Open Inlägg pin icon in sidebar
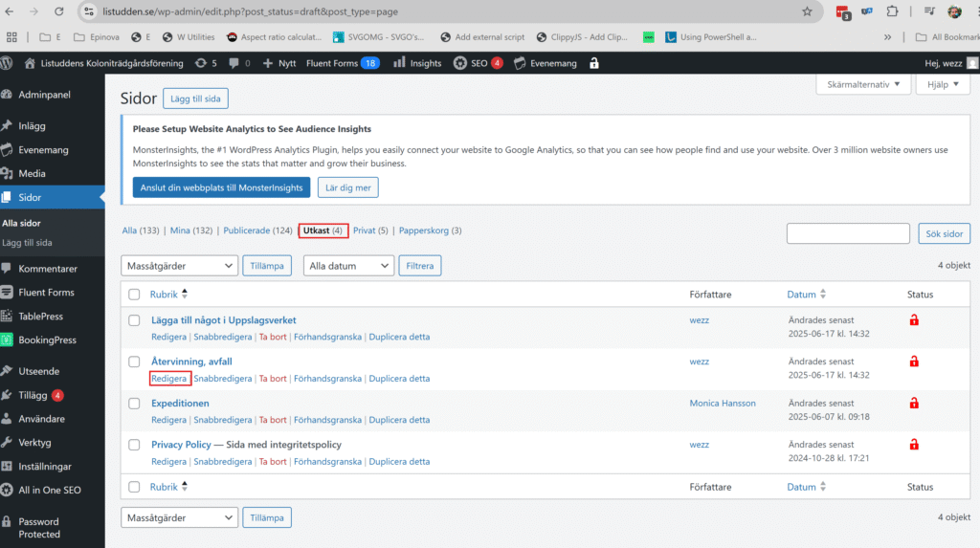 (x=7, y=125)
